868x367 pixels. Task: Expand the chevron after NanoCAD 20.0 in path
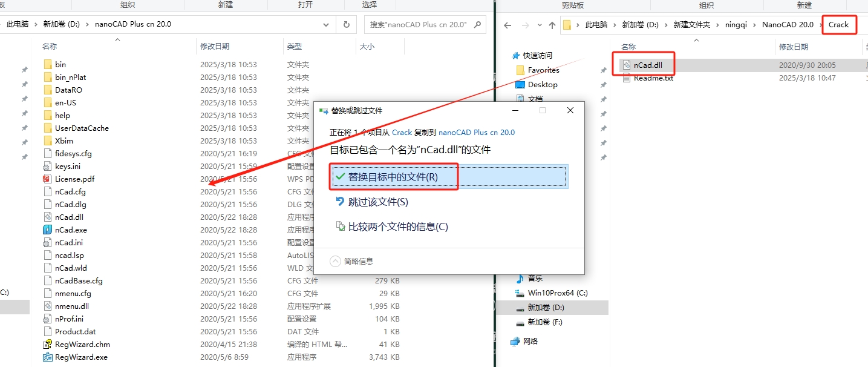pos(820,25)
